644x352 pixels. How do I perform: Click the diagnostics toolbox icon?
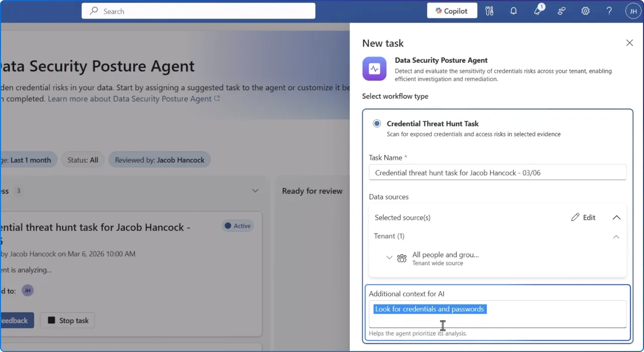pyautogui.click(x=489, y=11)
